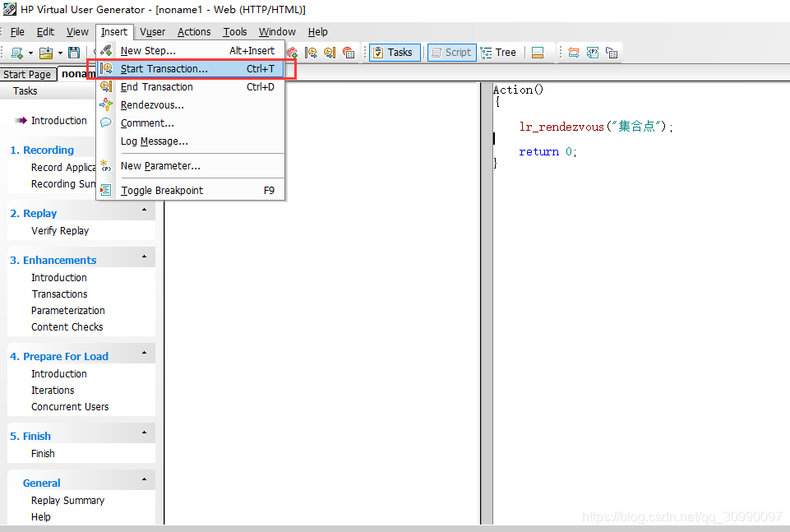Click the End Transaction menu icon
This screenshot has height=532, width=790.
point(106,86)
